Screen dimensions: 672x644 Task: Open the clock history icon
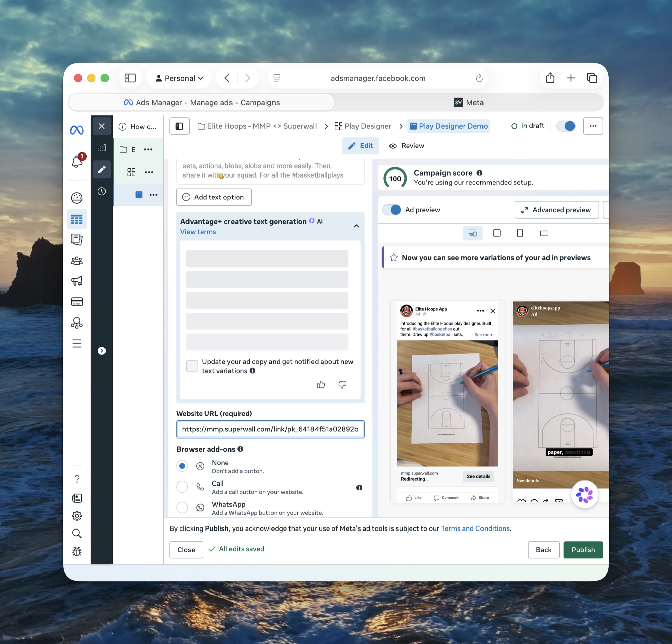102,191
